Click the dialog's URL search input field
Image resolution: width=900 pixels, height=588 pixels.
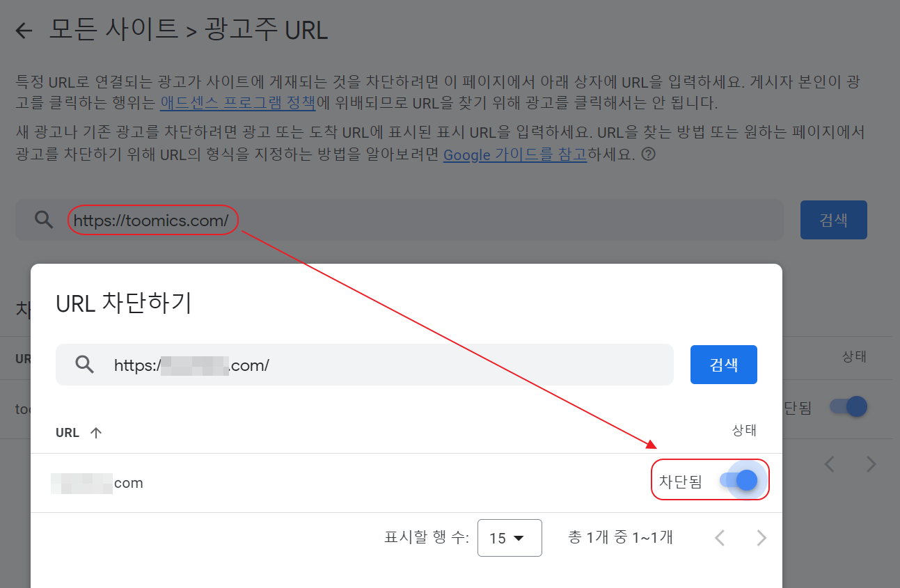point(365,365)
